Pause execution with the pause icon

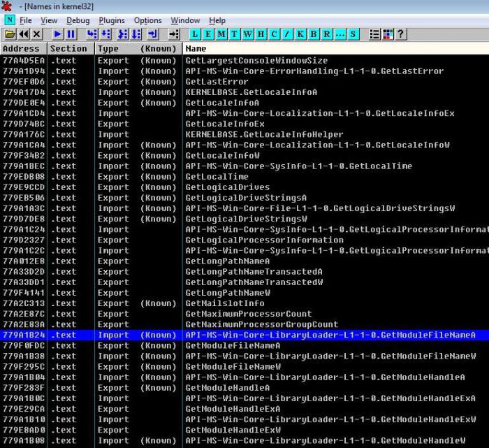pyautogui.click(x=71, y=34)
